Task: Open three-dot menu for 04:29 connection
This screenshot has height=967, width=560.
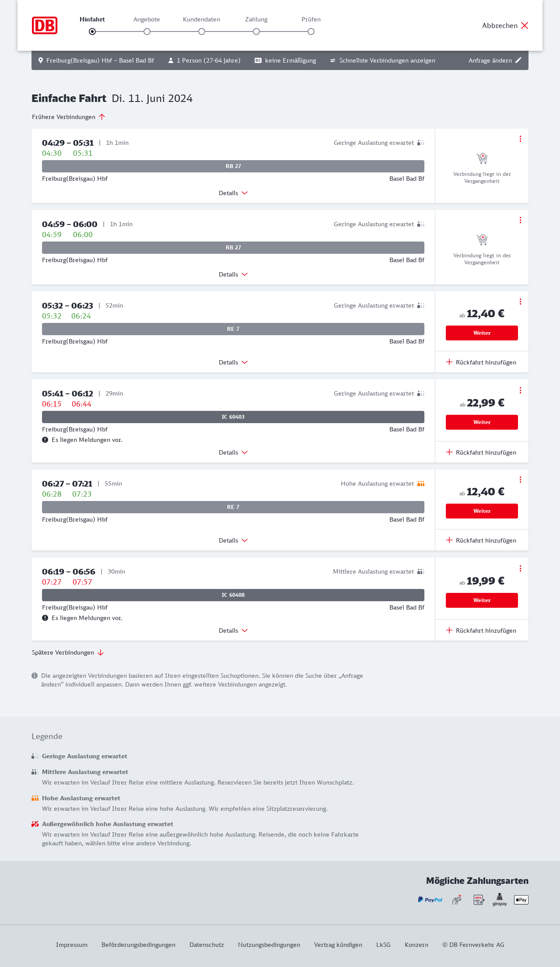Action: (x=520, y=139)
